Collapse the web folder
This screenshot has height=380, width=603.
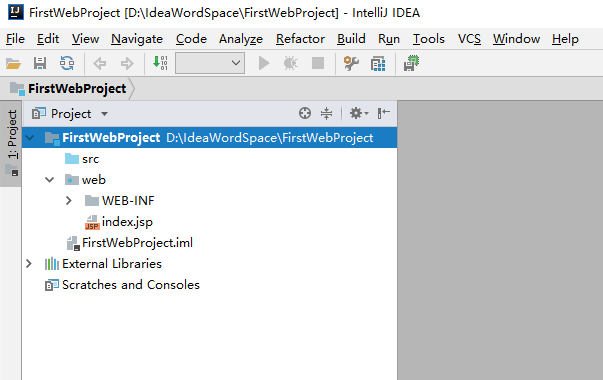pos(49,180)
